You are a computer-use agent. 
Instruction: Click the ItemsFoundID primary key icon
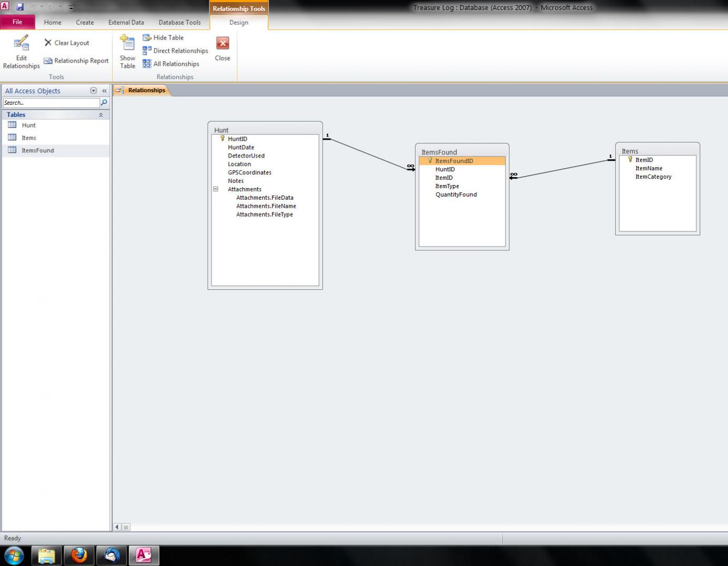(x=430, y=161)
